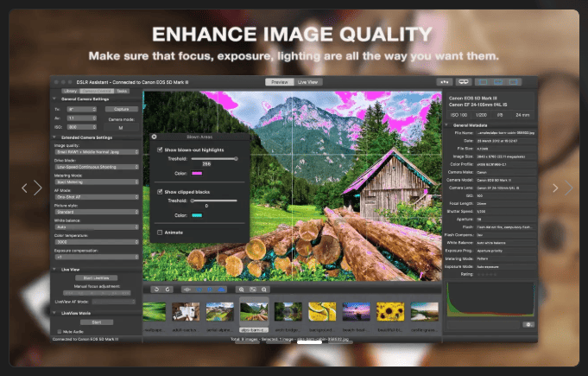Select the first blue layout icon
The width and height of the screenshot is (588, 376).
click(x=483, y=82)
